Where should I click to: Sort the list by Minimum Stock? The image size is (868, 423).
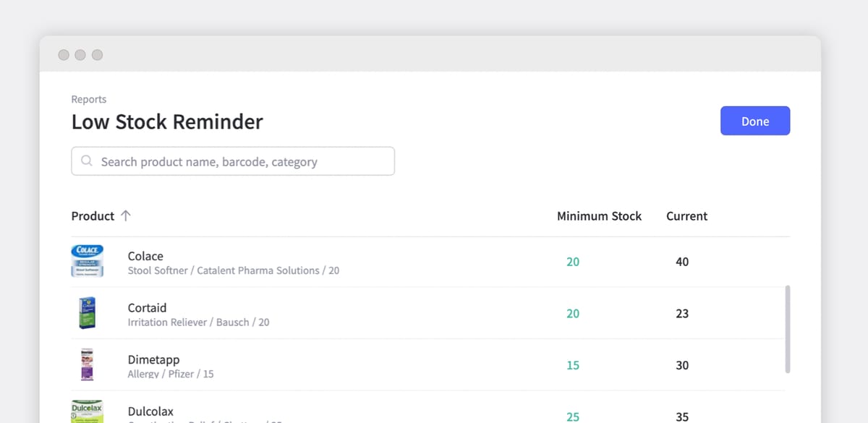[x=599, y=215]
